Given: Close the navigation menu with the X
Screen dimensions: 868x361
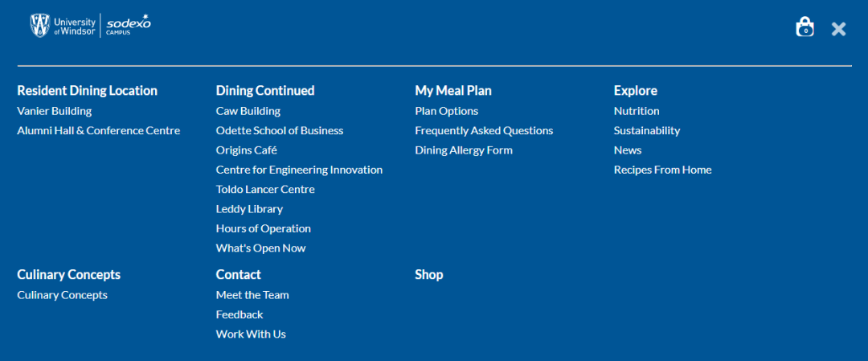Looking at the screenshot, I should pos(838,29).
